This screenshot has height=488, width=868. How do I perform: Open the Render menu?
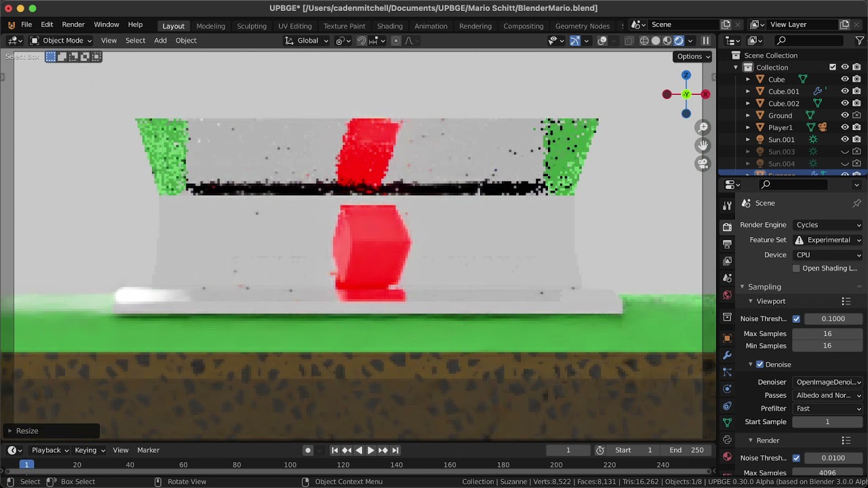click(73, 24)
